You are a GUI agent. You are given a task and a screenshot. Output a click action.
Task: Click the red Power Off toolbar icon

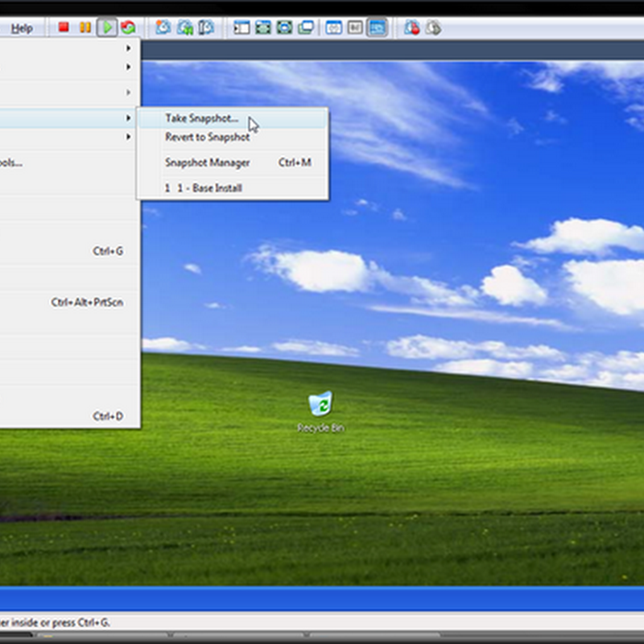64,27
